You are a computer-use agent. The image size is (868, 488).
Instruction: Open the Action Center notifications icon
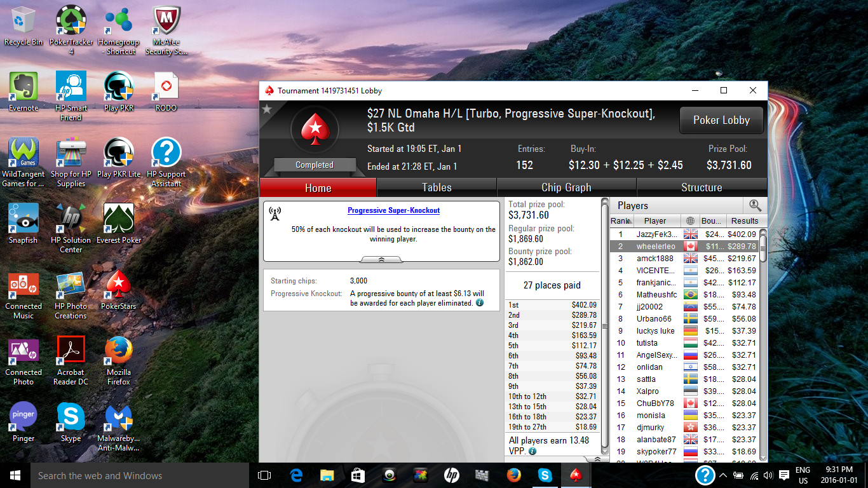784,475
